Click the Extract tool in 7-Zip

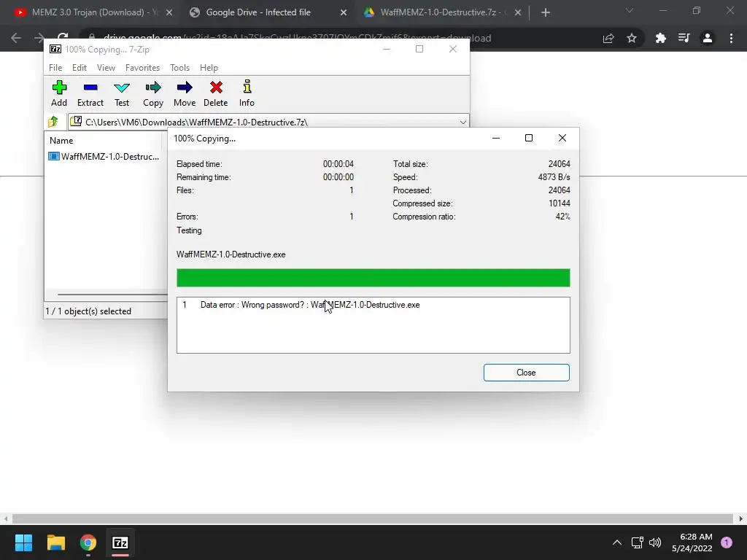tap(90, 93)
